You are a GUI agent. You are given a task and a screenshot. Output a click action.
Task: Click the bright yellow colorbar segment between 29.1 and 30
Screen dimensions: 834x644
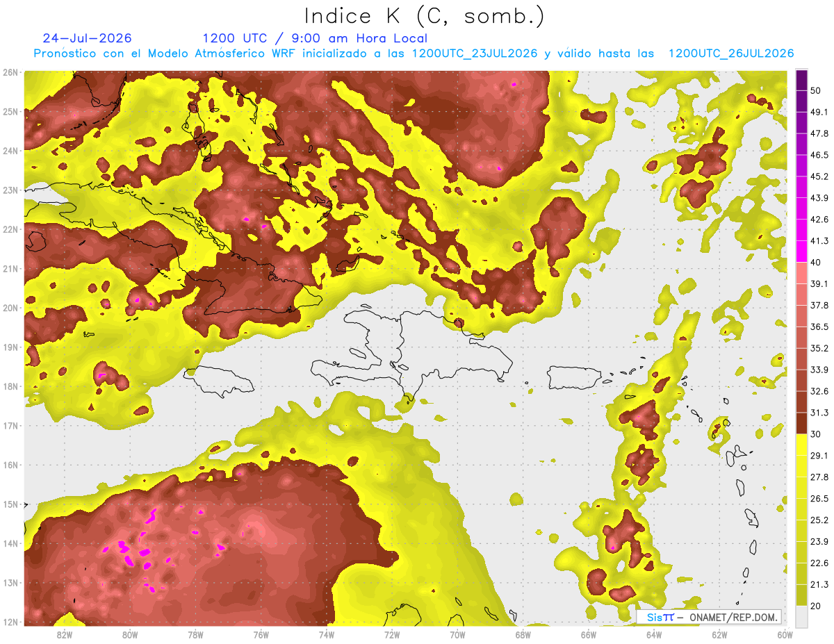(801, 445)
